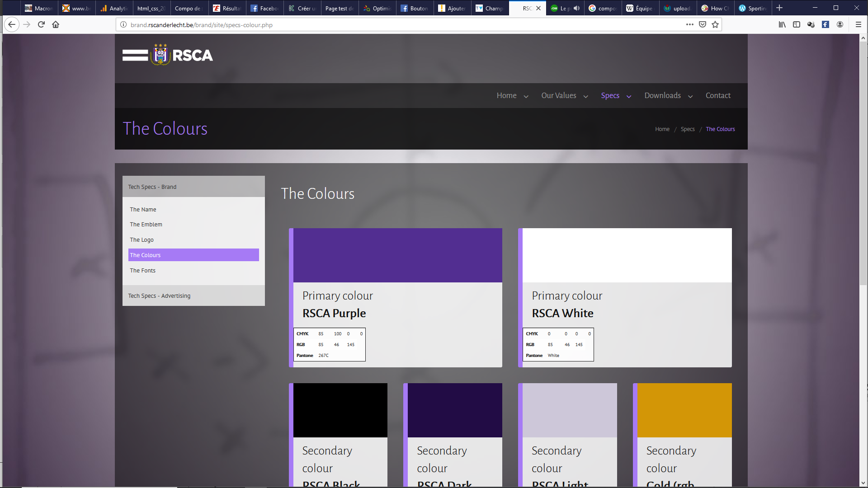Switch to the Sporting WordPress tab
868x488 pixels.
[752, 8]
